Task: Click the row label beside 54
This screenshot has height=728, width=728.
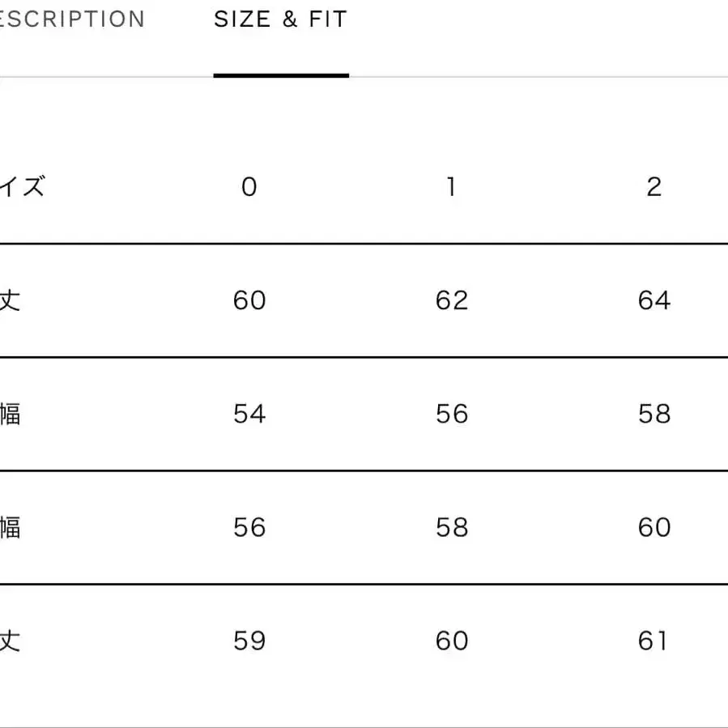Action: (10, 414)
